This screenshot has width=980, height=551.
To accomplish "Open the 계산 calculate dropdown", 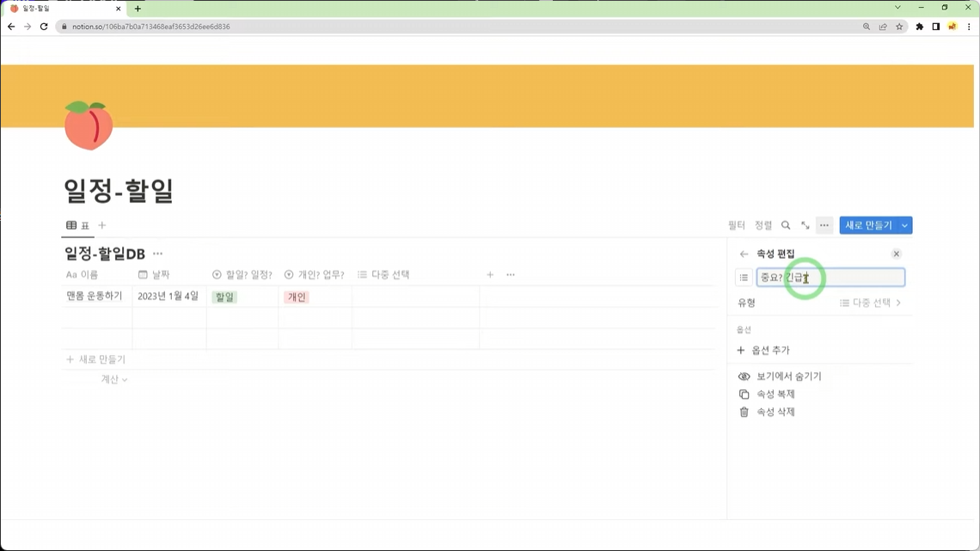I will click(x=114, y=379).
